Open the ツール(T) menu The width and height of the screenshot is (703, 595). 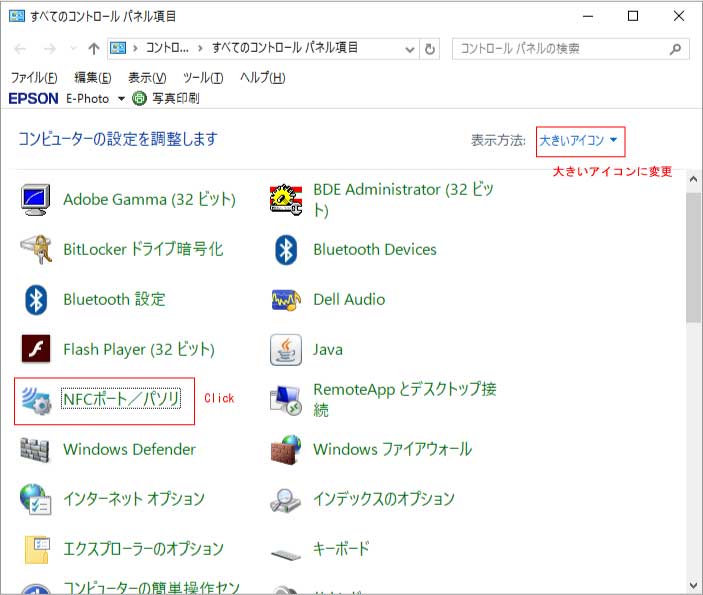pyautogui.click(x=203, y=78)
